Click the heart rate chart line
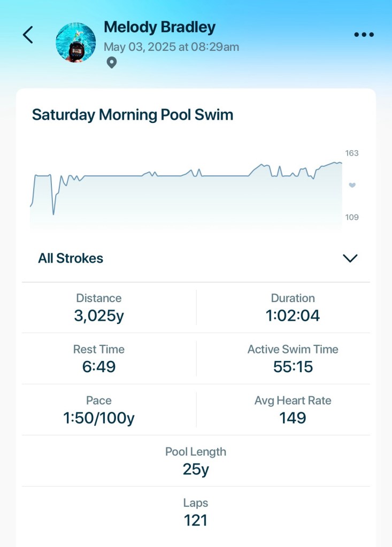This screenshot has height=547, width=392. [187, 175]
